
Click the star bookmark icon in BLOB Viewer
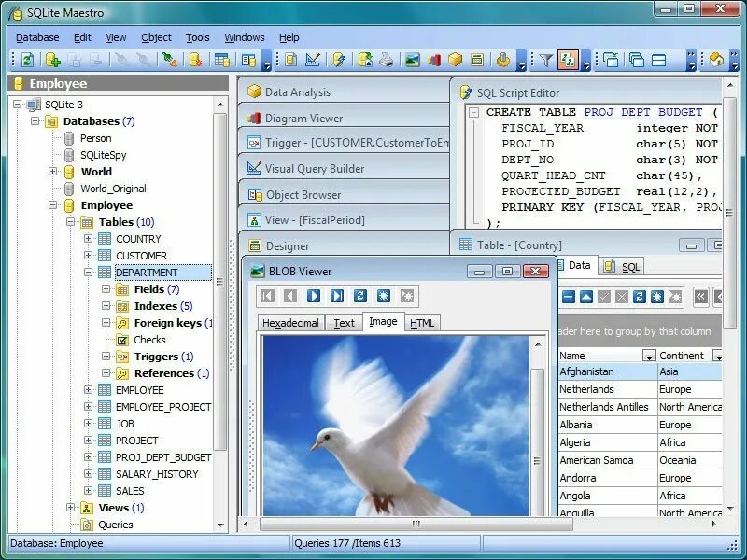(384, 296)
